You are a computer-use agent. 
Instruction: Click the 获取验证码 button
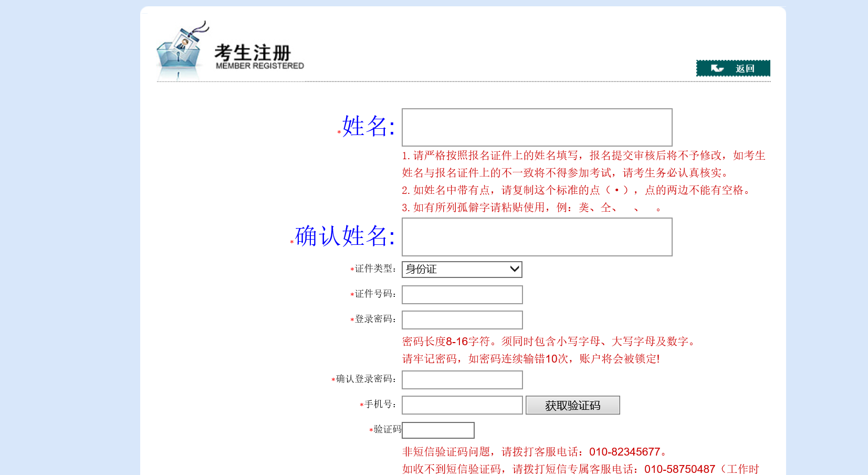[572, 405]
